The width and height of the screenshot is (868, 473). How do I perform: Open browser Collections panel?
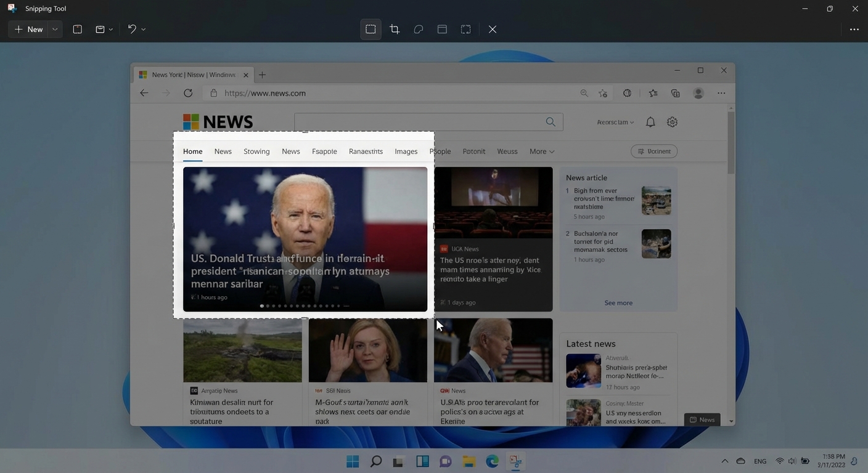point(675,92)
